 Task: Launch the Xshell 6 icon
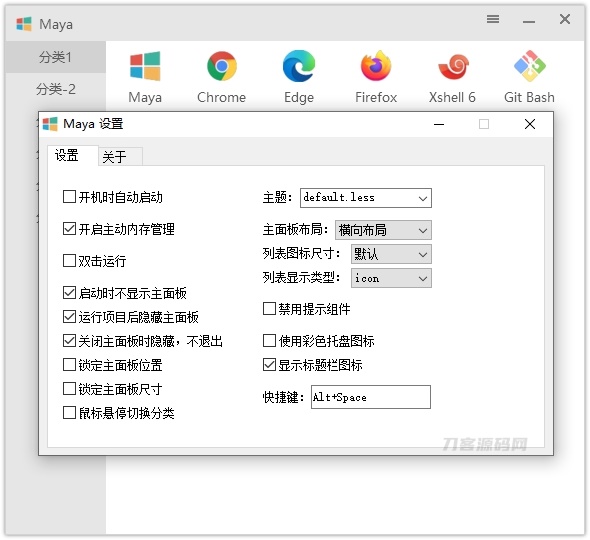[x=453, y=67]
